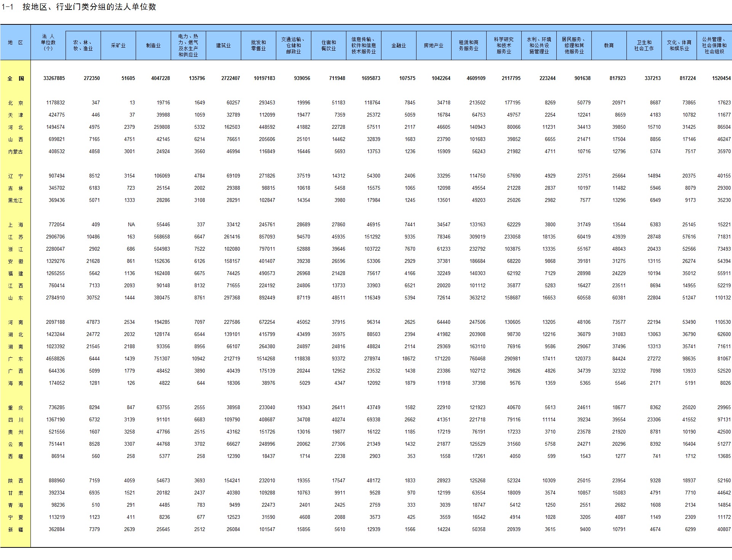The height and width of the screenshot is (560, 732).
Task: Select the 全国 row label
Action: coord(15,78)
